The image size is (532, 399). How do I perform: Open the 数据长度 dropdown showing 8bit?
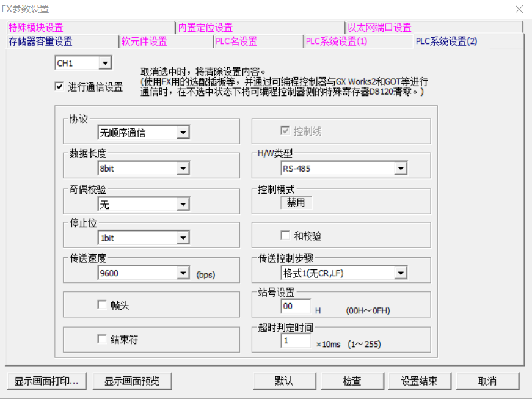(183, 168)
